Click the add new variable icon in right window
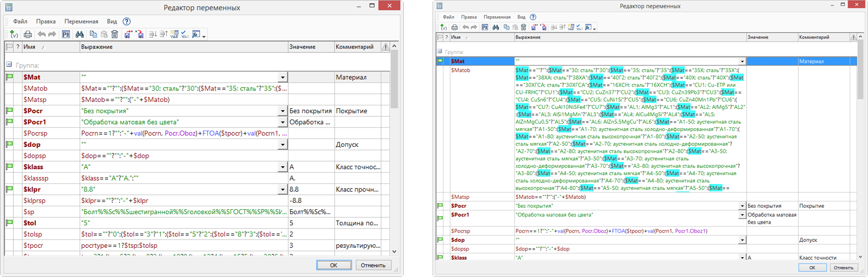Image resolution: width=868 pixels, height=277 pixels. point(444,27)
